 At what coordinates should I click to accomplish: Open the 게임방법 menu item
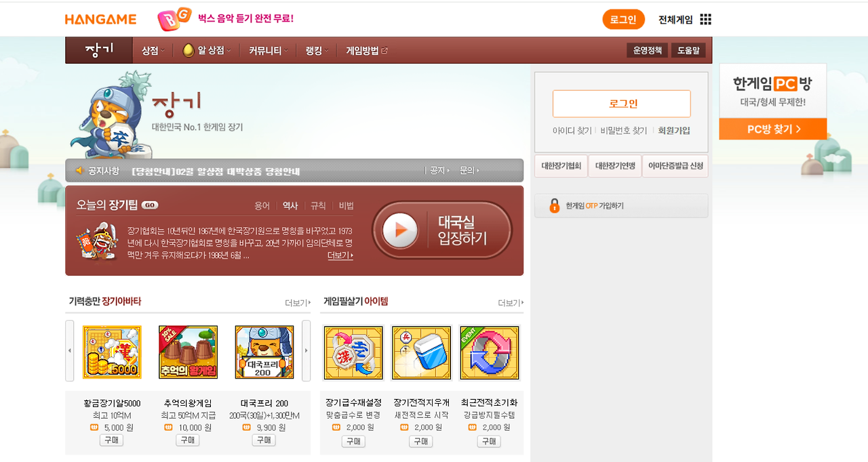pyautogui.click(x=366, y=50)
